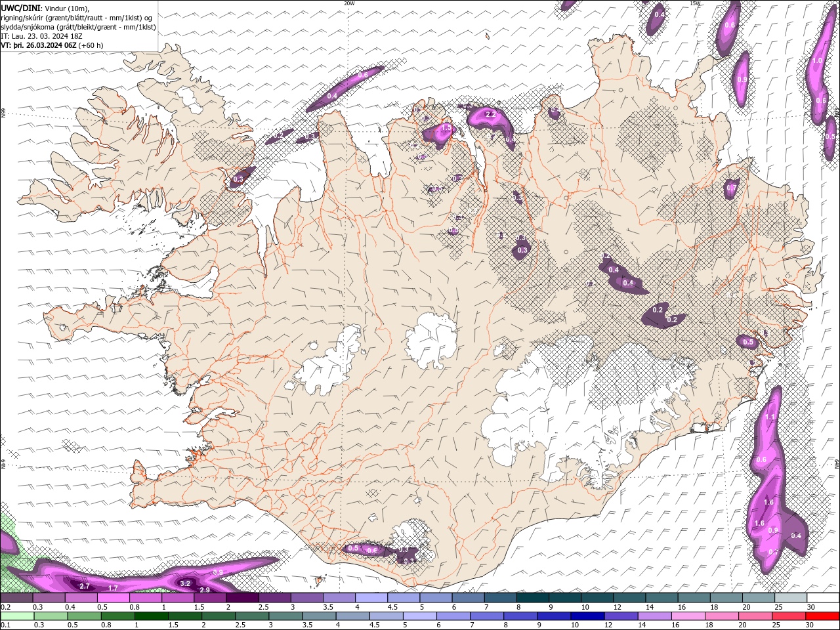Click the UWC/DINI title text
Image resolution: width=840 pixels, height=630 pixels.
(x=20, y=8)
